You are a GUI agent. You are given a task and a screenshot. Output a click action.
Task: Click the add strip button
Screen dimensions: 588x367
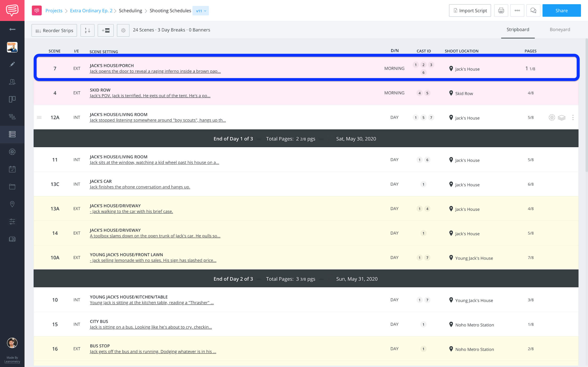click(106, 30)
